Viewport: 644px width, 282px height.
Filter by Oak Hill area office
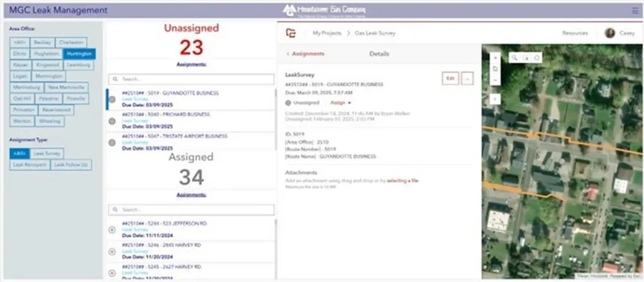click(x=21, y=99)
